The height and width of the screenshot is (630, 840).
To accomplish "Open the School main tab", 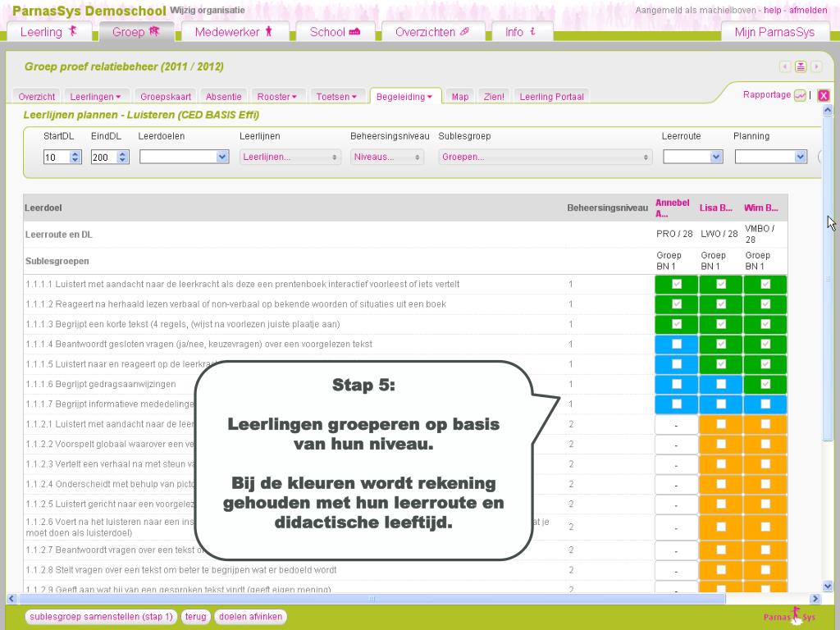I will click(x=335, y=32).
